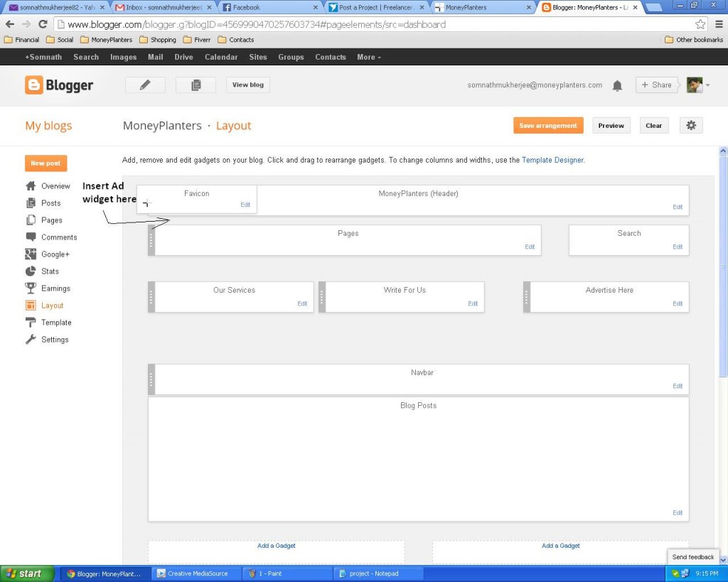This screenshot has height=582, width=728.
Task: Open the Paint taskbar item
Action: (x=288, y=573)
